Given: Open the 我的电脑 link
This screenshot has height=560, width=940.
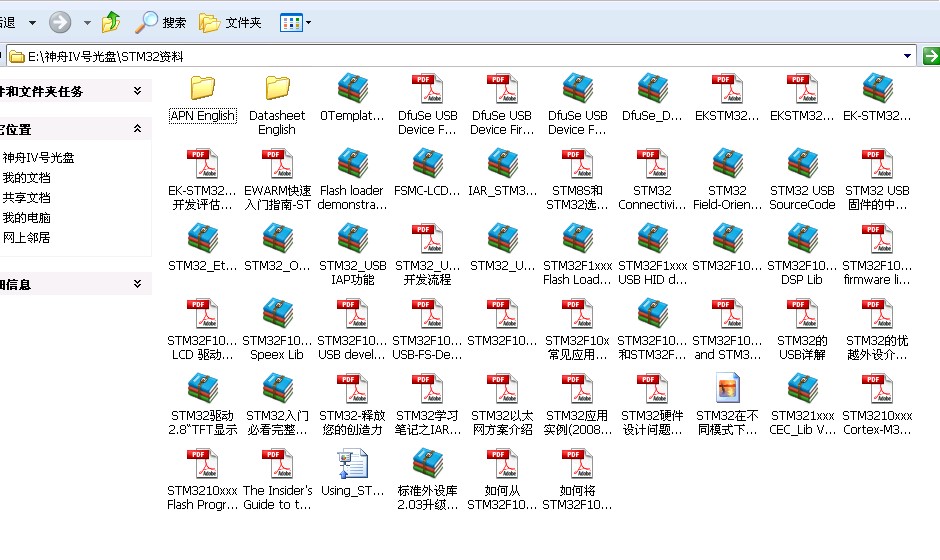Looking at the screenshot, I should (26, 217).
